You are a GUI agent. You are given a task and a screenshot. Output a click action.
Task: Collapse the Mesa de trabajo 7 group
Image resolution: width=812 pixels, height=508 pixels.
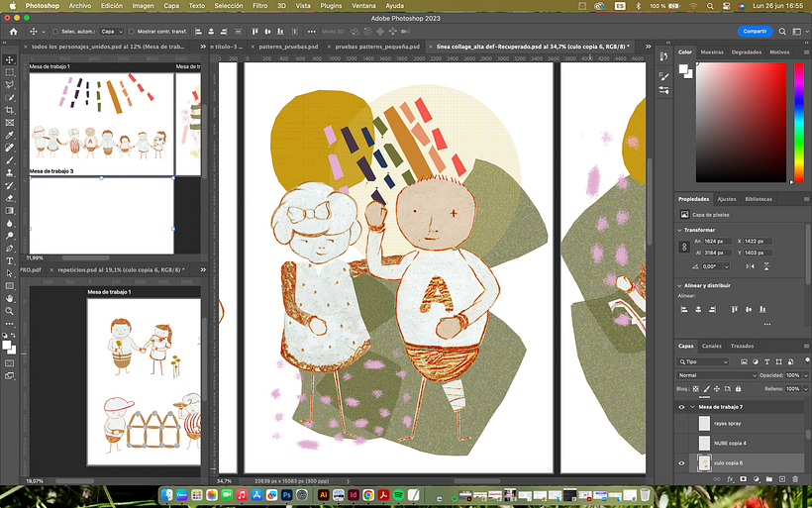691,407
